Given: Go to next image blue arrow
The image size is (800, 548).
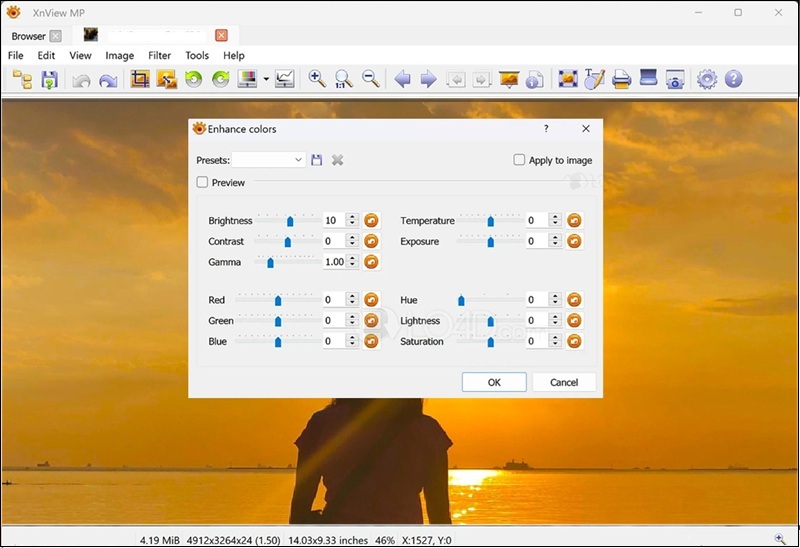Looking at the screenshot, I should (428, 79).
